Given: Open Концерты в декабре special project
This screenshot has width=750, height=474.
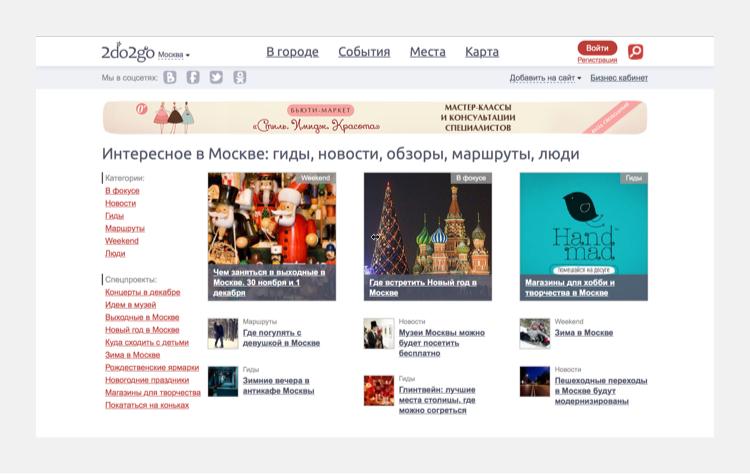Looking at the screenshot, I should pos(143,292).
